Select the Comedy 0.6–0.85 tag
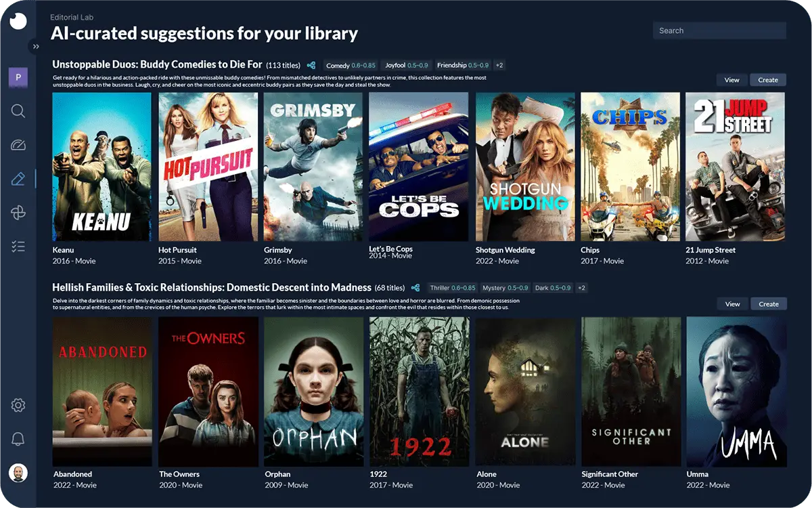Screen dimensions: 812x508 coord(351,66)
